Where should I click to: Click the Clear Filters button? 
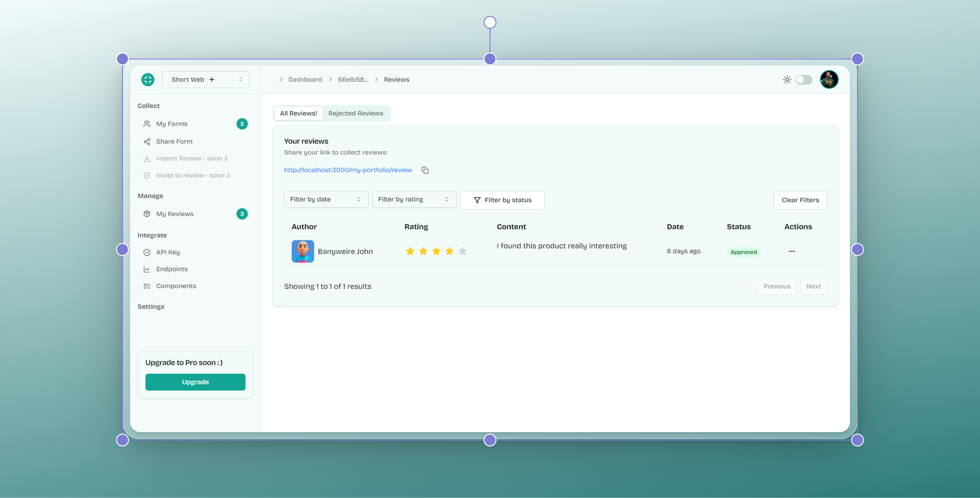pyautogui.click(x=800, y=200)
